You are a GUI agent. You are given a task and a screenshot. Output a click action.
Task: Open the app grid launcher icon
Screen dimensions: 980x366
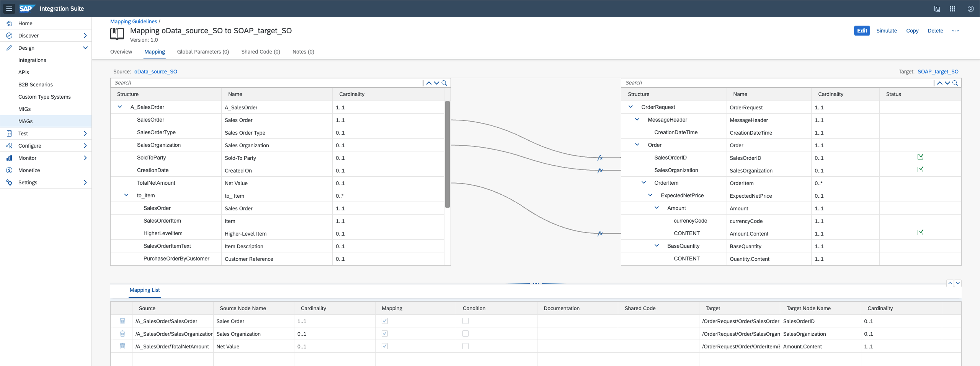pos(952,9)
